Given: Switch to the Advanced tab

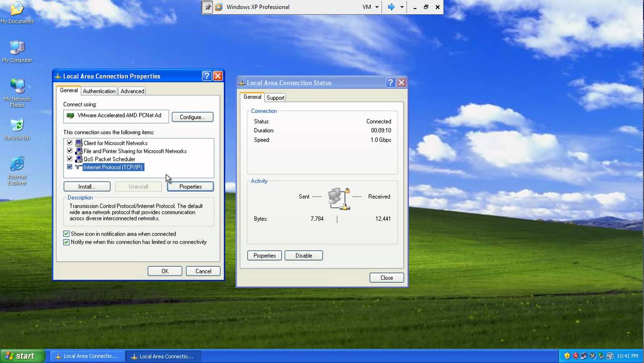Looking at the screenshot, I should (x=133, y=91).
